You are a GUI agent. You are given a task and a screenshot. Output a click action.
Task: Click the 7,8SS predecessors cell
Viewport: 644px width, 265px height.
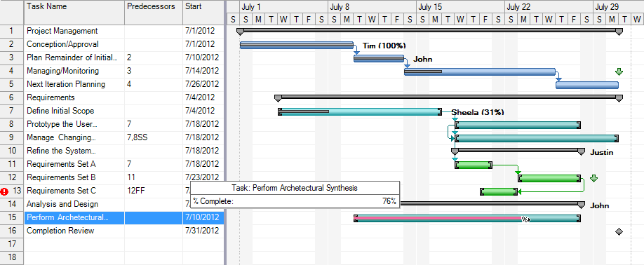point(154,137)
